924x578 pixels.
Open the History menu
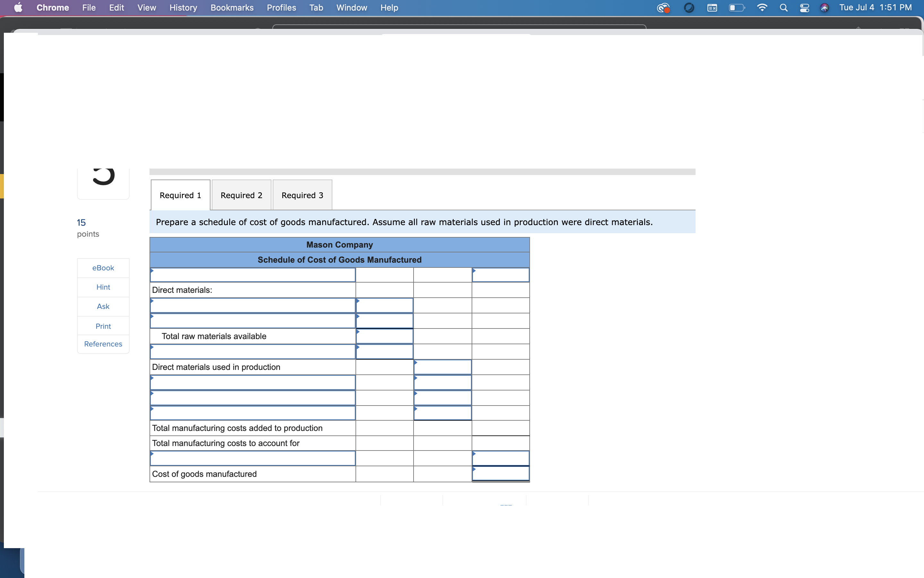(183, 8)
